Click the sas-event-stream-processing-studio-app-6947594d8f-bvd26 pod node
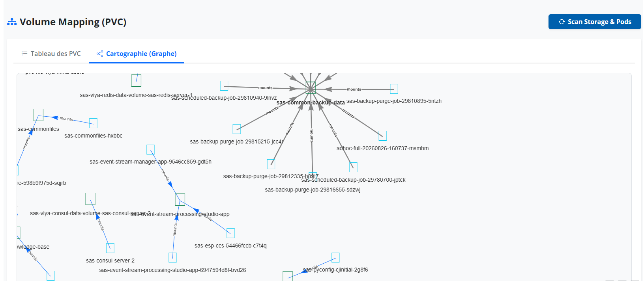 point(172,257)
